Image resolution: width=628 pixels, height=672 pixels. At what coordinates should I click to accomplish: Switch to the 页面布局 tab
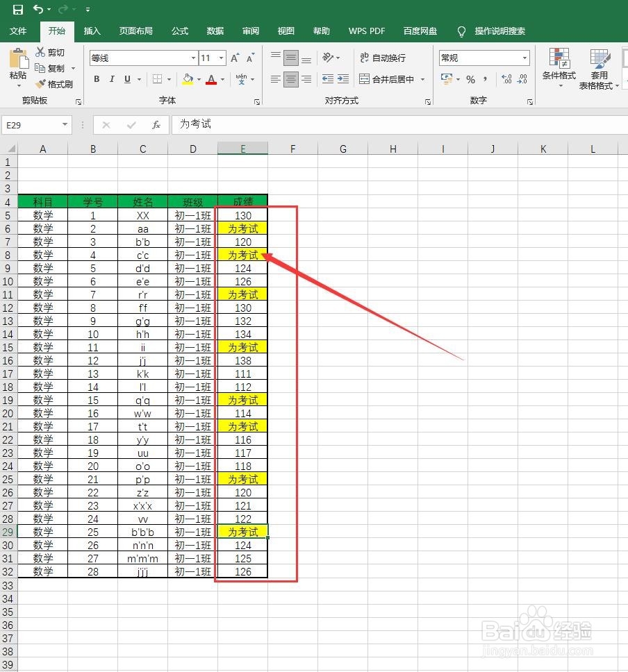tap(136, 31)
